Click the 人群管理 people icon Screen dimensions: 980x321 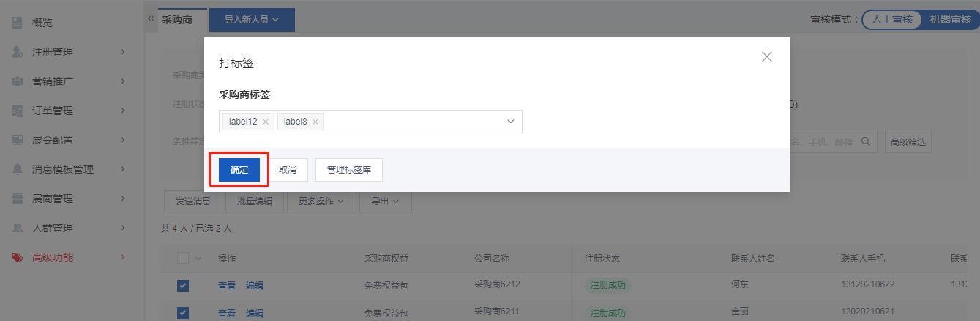(18, 228)
